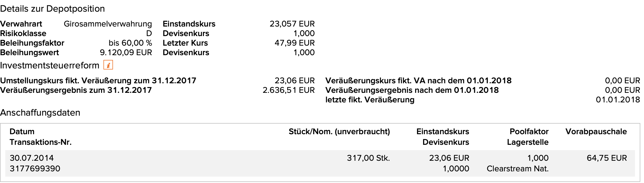Viewport: 644px width, 183px height.
Task: Select transaction number 3177699390
Action: [35, 169]
